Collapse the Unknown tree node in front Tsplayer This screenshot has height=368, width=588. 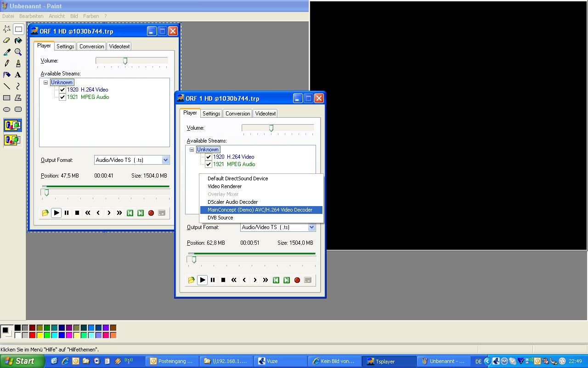pyautogui.click(x=192, y=149)
